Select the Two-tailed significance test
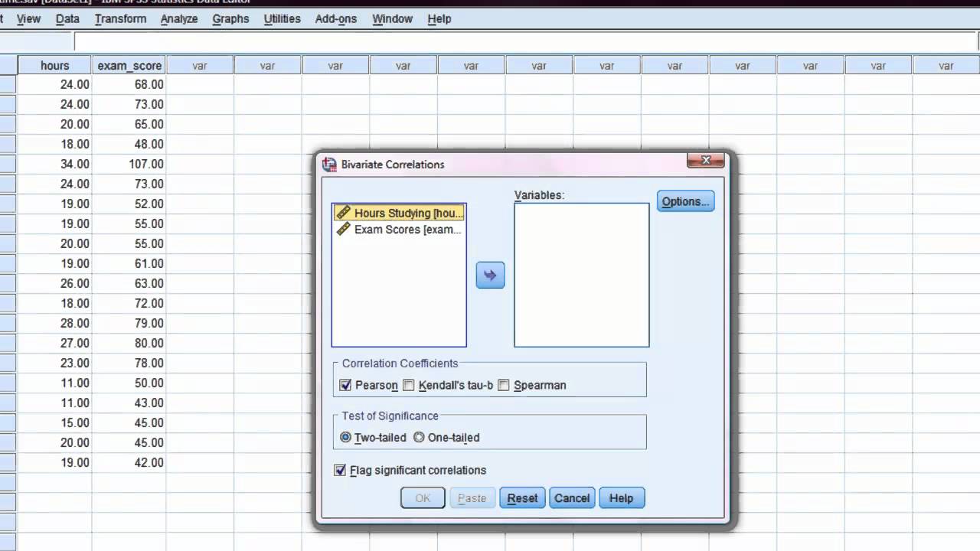Screen dimensions: 980x551 (x=346, y=437)
